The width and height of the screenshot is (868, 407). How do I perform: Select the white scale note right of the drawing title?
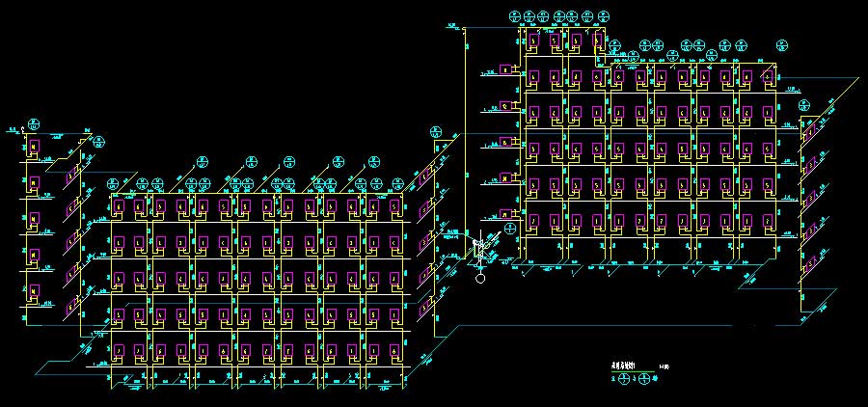665,366
